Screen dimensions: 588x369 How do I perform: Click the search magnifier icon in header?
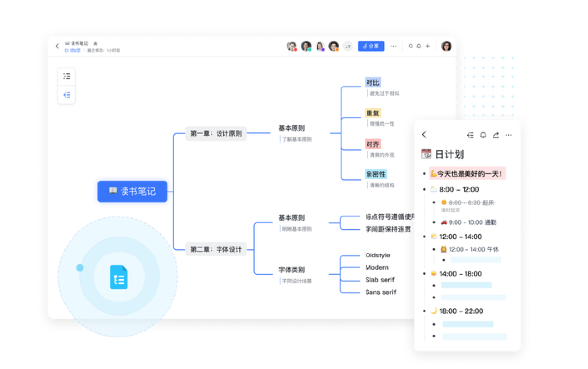[411, 46]
